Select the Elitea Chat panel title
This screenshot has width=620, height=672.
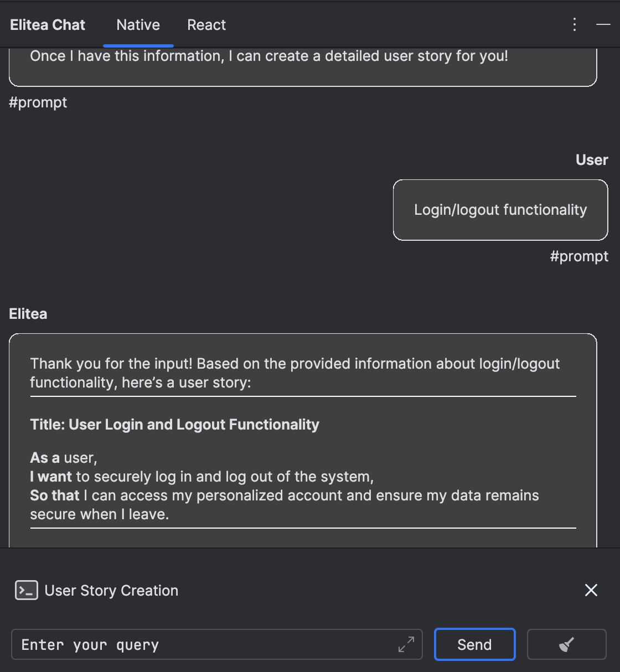tap(48, 25)
